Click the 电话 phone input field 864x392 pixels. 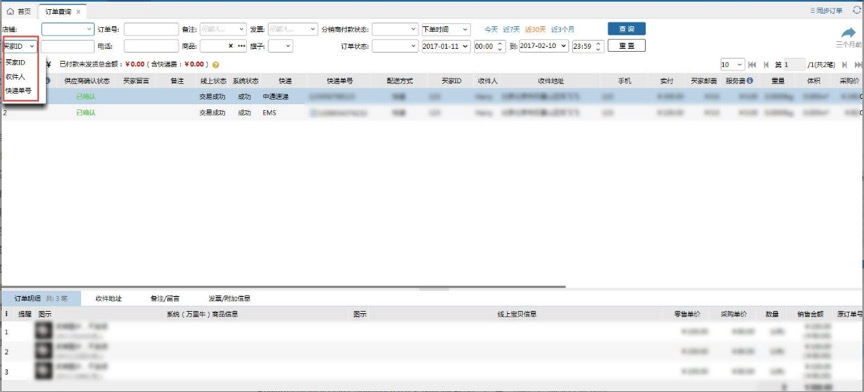[x=151, y=46]
